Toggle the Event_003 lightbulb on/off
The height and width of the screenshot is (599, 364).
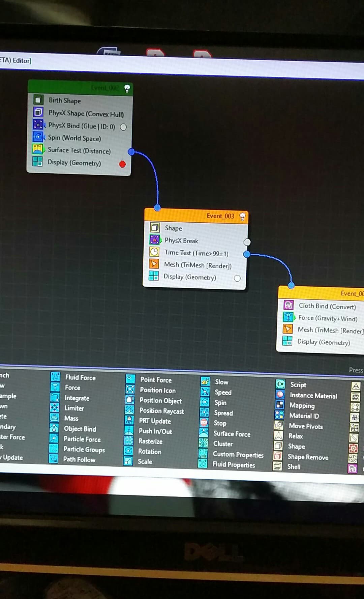pyautogui.click(x=242, y=216)
